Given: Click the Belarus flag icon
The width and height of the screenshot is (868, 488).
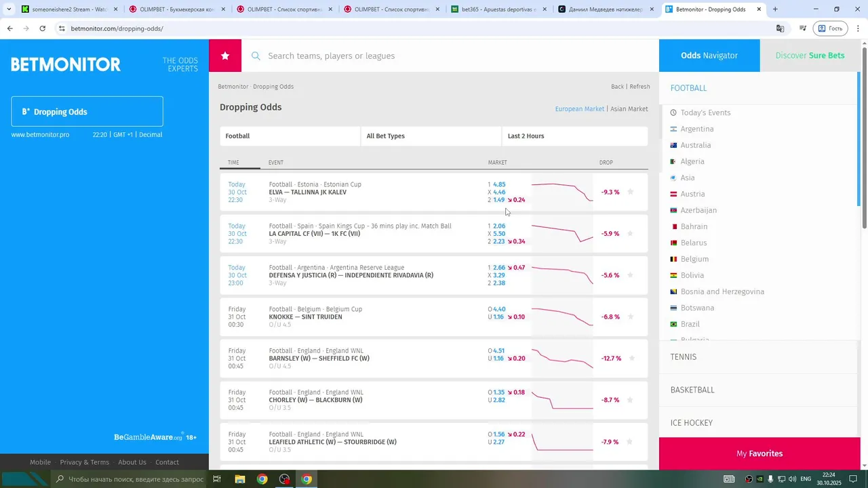Looking at the screenshot, I should pos(673,243).
